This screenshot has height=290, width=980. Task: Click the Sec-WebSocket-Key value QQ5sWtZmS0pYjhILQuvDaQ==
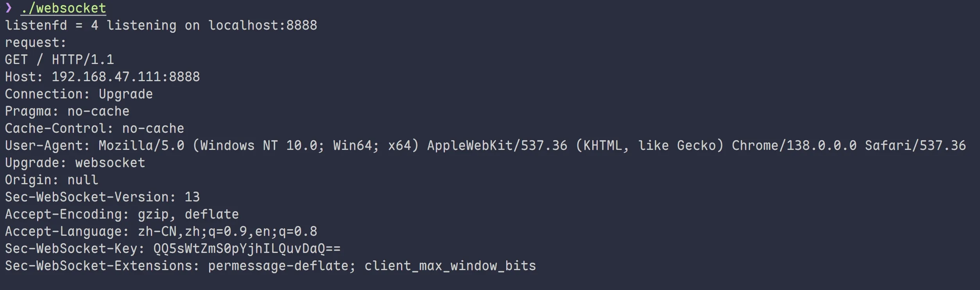[247, 249]
